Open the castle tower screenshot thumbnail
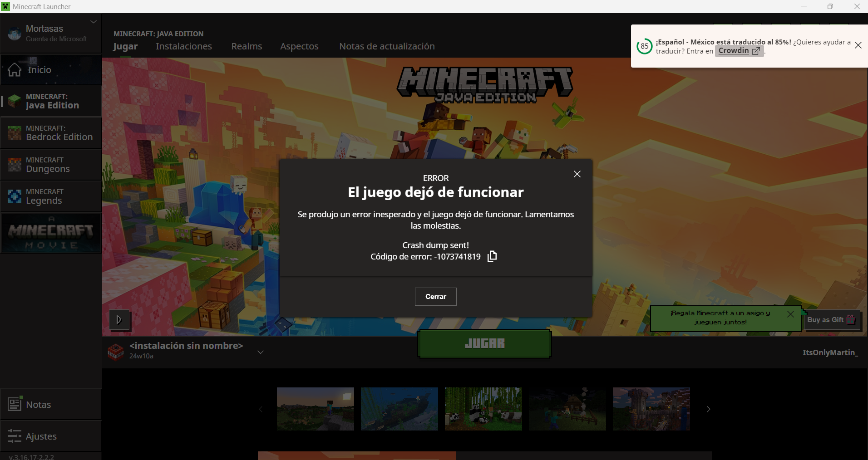Viewport: 868px width, 460px height. pyautogui.click(x=651, y=409)
